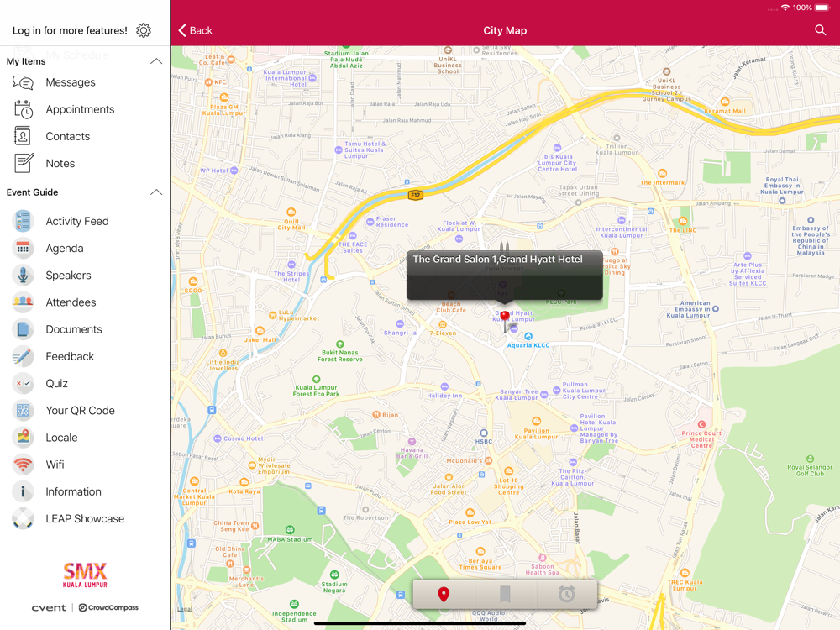Select Messages menu label
The height and width of the screenshot is (630, 840).
tap(71, 82)
